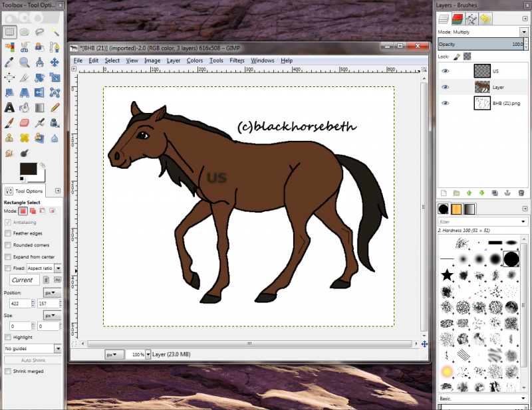532x410 pixels.
Task: Hide the BHB (21).png layer
Action: (445, 103)
